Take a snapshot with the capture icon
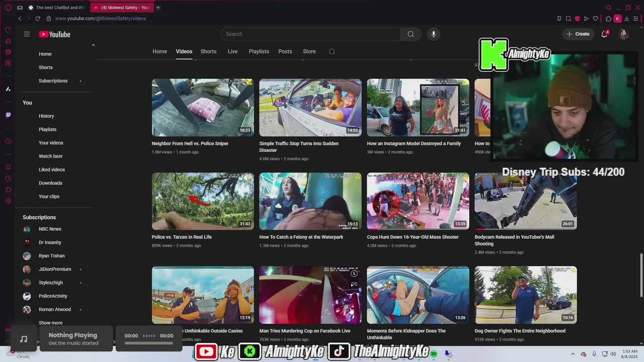 (568, 19)
